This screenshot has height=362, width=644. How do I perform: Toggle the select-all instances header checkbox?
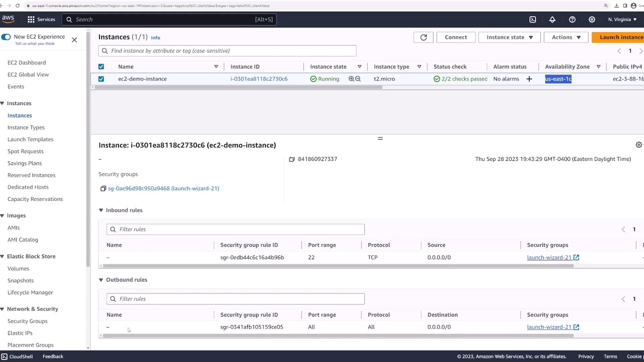point(101,67)
